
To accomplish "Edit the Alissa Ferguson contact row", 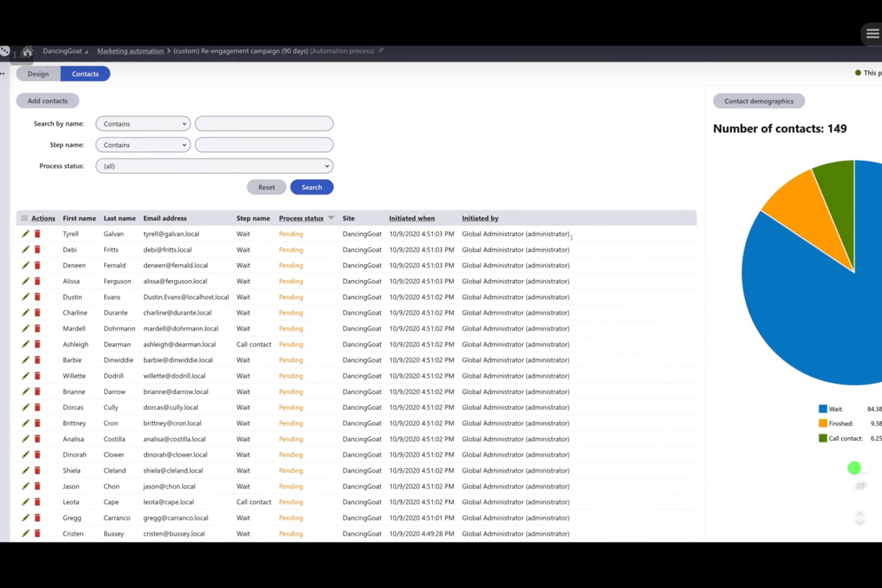I will [x=26, y=282].
